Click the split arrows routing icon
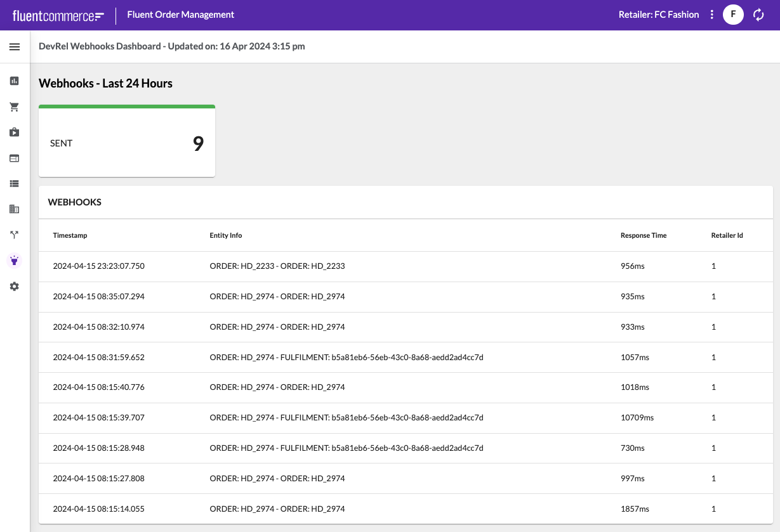Viewport: 780px width, 532px height. coord(15,235)
